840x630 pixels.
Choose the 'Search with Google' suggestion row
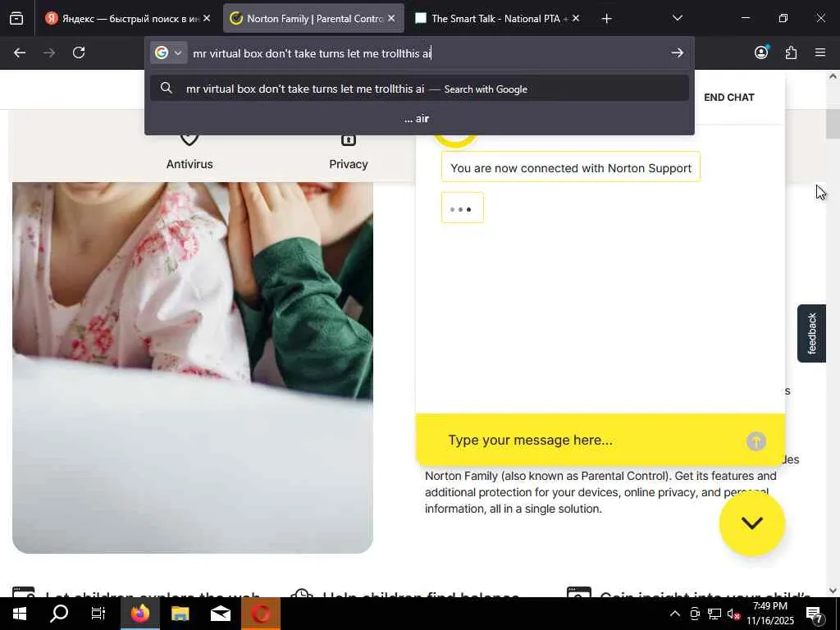coord(419,89)
